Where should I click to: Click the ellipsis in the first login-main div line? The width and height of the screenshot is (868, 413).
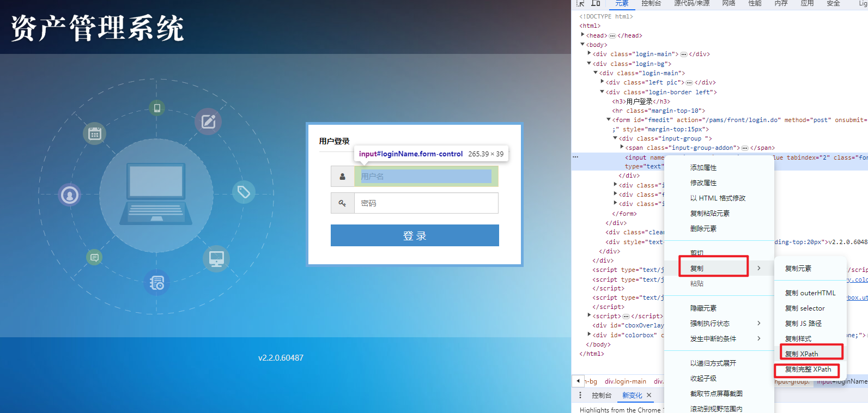coord(684,54)
